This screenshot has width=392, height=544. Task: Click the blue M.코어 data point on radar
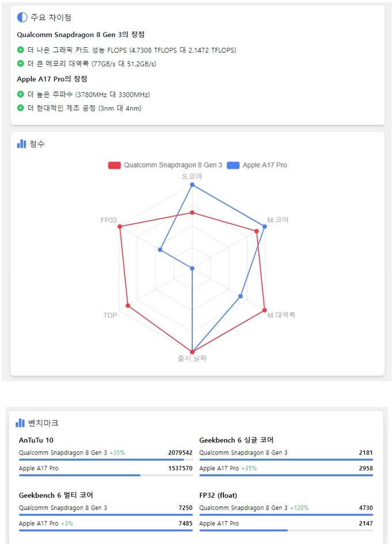pyautogui.click(x=265, y=226)
